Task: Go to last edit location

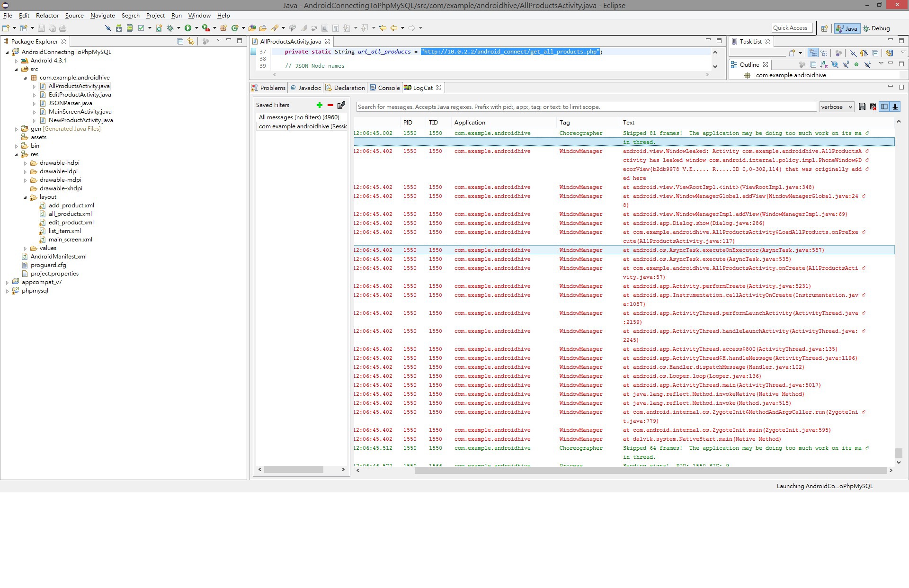Action: [383, 28]
